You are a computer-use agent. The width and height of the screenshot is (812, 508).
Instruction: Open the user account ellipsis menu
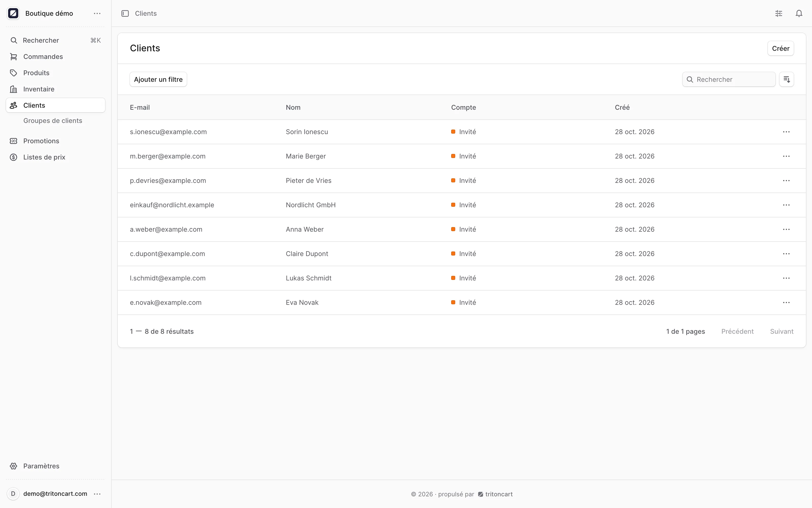pyautogui.click(x=97, y=494)
